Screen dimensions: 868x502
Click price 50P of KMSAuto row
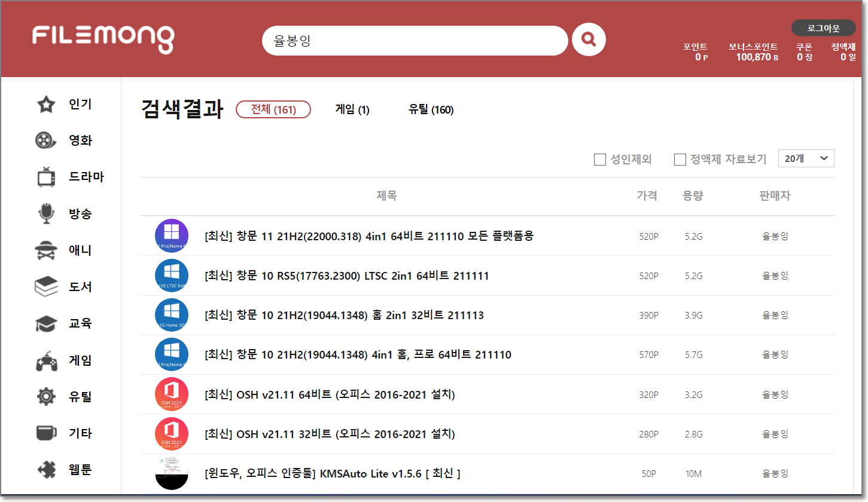(650, 474)
